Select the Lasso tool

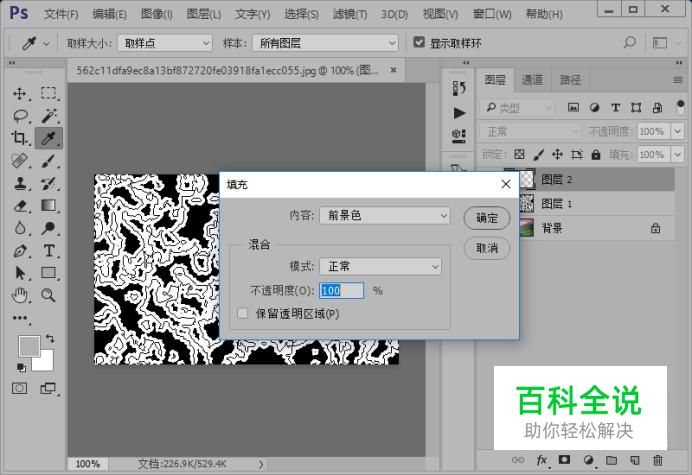point(20,116)
